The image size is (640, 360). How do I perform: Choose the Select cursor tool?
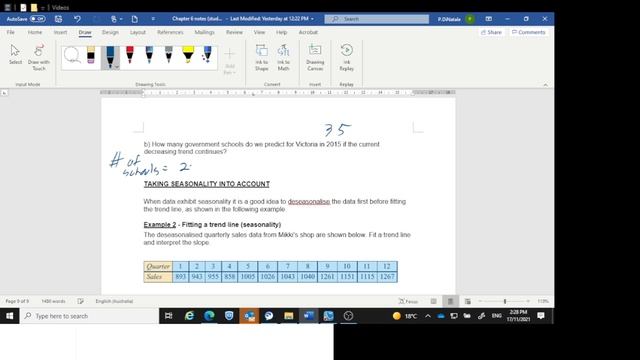[15, 55]
